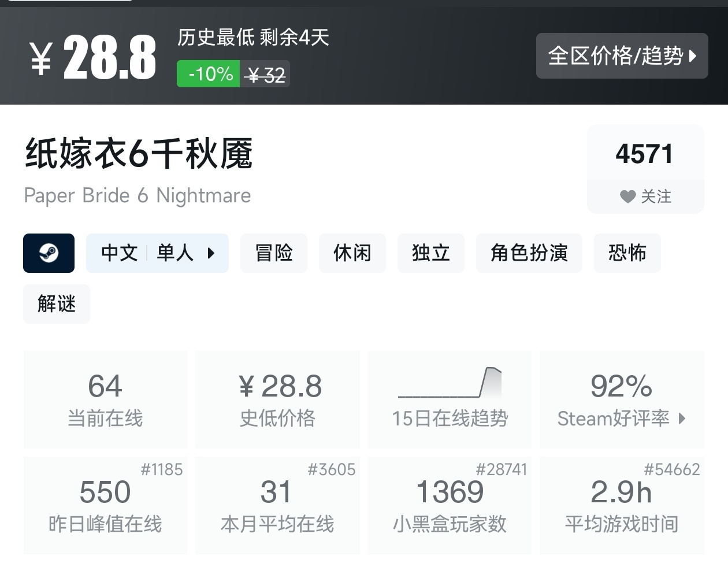Tap the heart follow icon
This screenshot has width=728, height=563.
click(627, 197)
